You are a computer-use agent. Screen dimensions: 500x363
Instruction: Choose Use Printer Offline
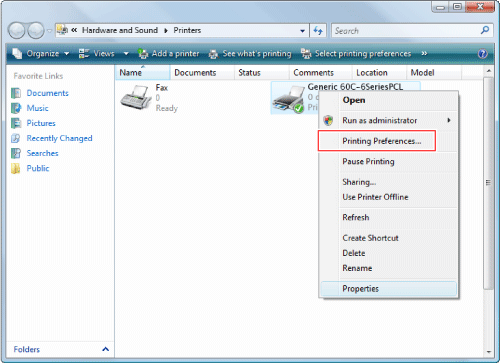[388, 197]
